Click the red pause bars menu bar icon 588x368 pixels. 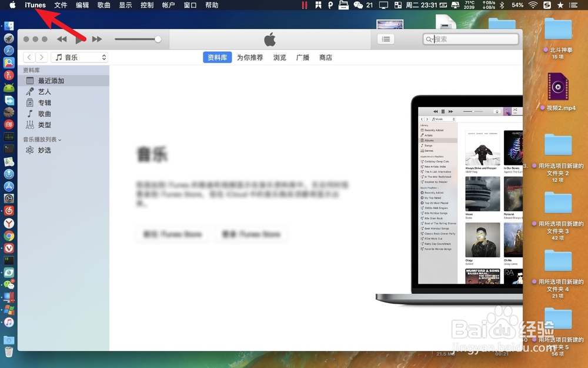click(x=305, y=5)
